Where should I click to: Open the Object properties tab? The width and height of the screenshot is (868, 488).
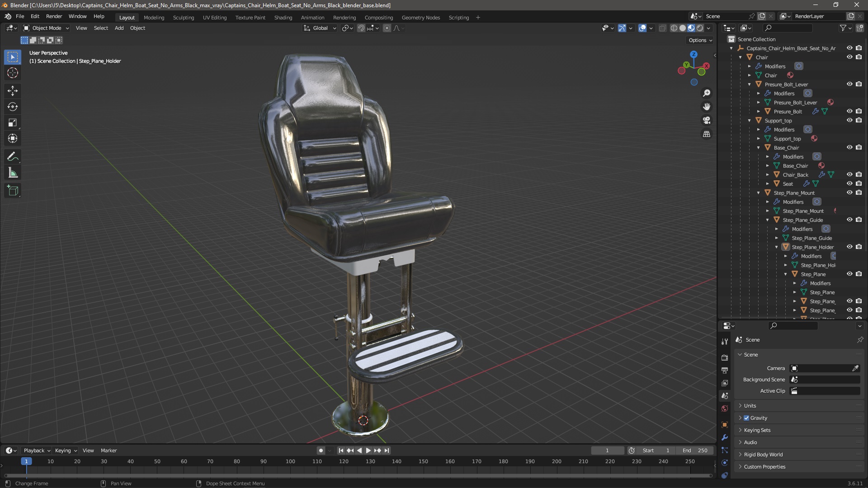pos(725,425)
